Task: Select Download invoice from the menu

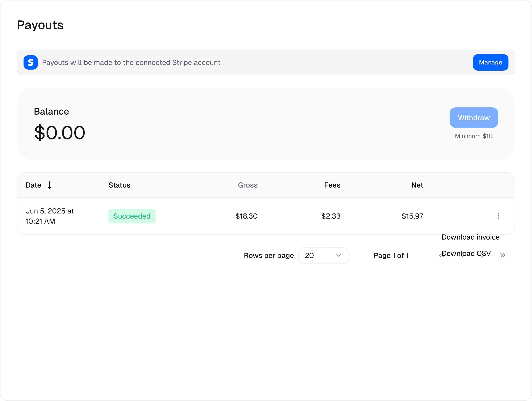Action: [470, 237]
